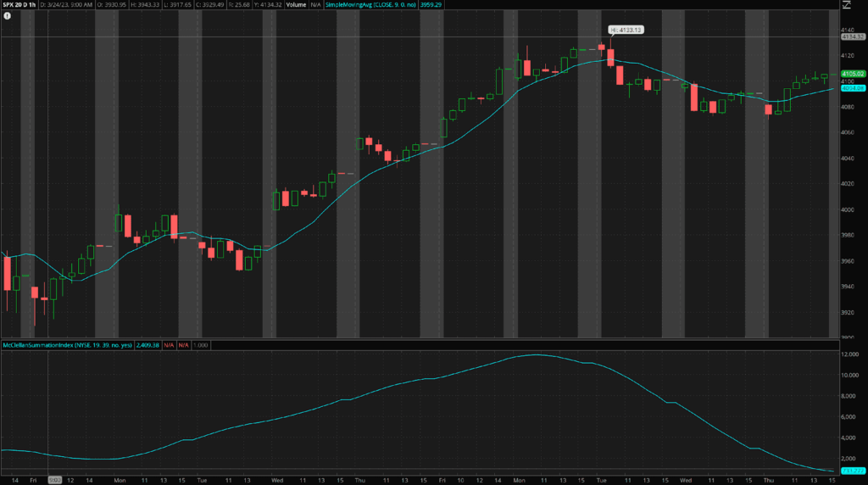The width and height of the screenshot is (868, 485).
Task: Click the cyan moving average price tag
Action: (853, 88)
